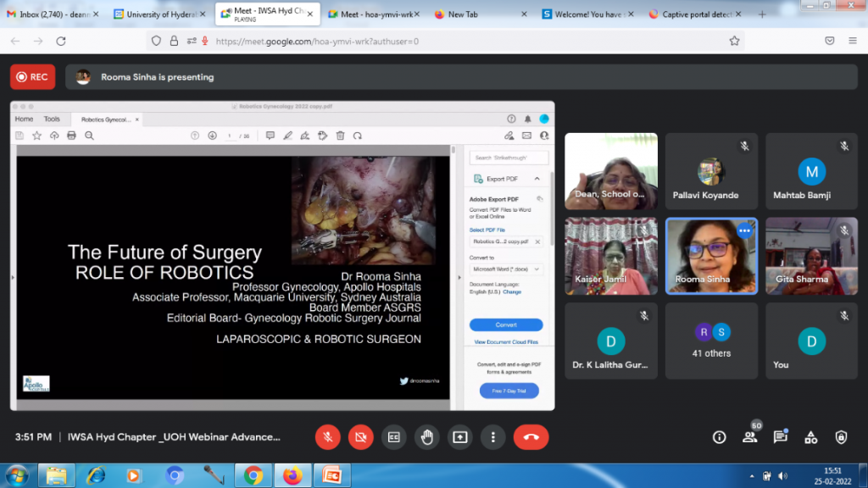Raise hand in the meeting
Image resolution: width=868 pixels, height=488 pixels.
pyautogui.click(x=427, y=437)
